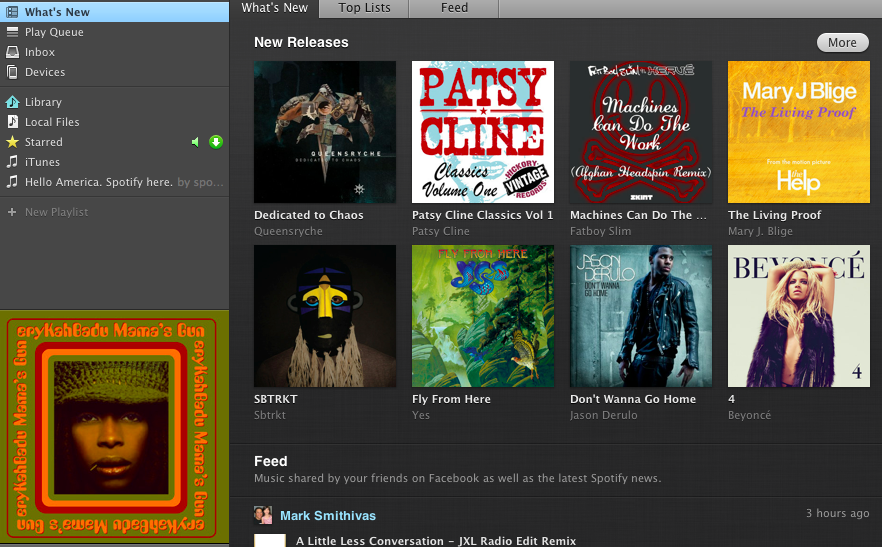Open artist Sbtrkt link

(x=269, y=415)
